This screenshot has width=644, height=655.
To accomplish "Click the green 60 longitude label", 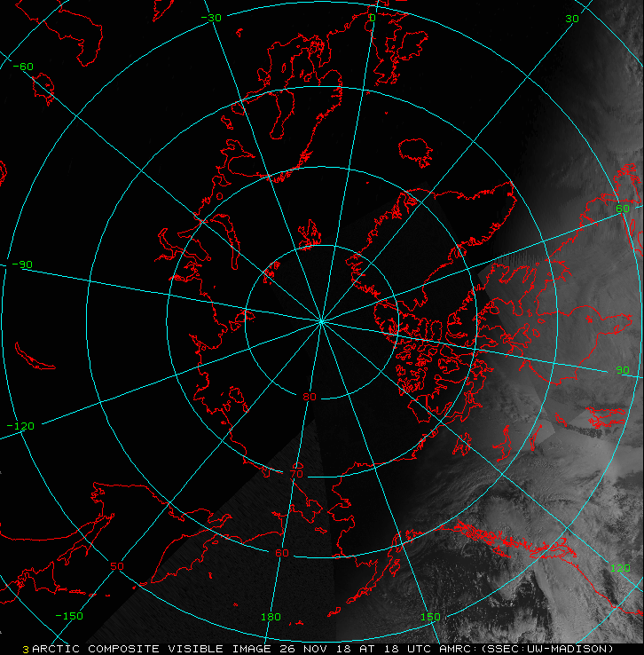I will tap(623, 209).
